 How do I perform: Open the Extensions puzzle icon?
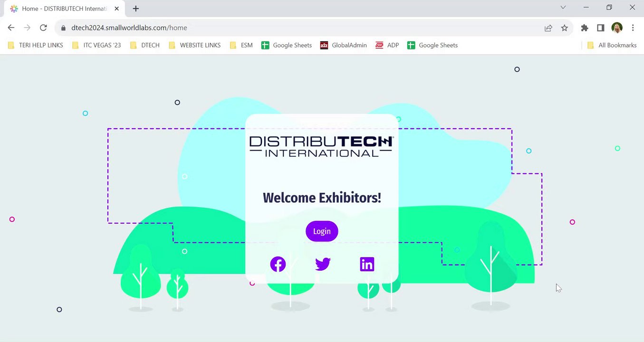585,28
